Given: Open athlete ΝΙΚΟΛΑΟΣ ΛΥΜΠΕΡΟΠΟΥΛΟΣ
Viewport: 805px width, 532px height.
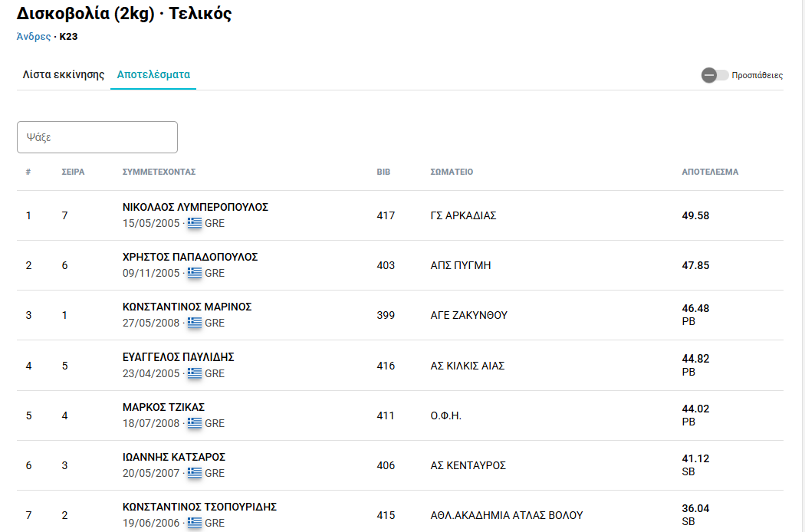Looking at the screenshot, I should coord(195,207).
